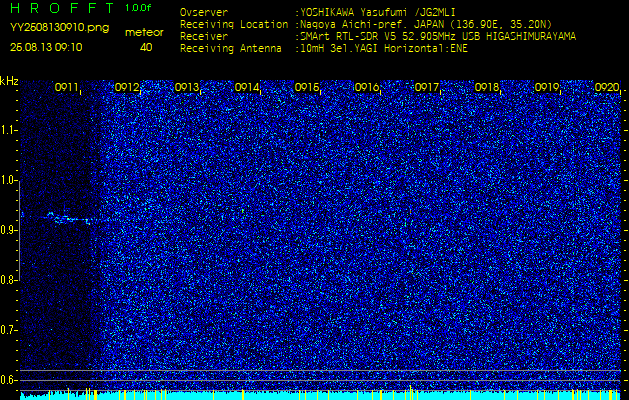Image resolution: width=629 pixels, height=400 pixels.
Task: Click the Ovserver field label
Action: [204, 12]
